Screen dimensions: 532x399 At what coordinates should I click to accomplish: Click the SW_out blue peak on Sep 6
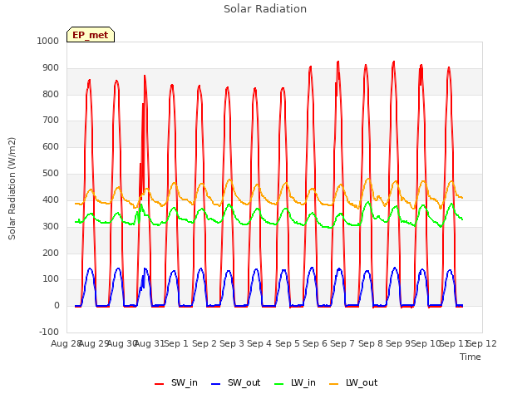point(313,268)
